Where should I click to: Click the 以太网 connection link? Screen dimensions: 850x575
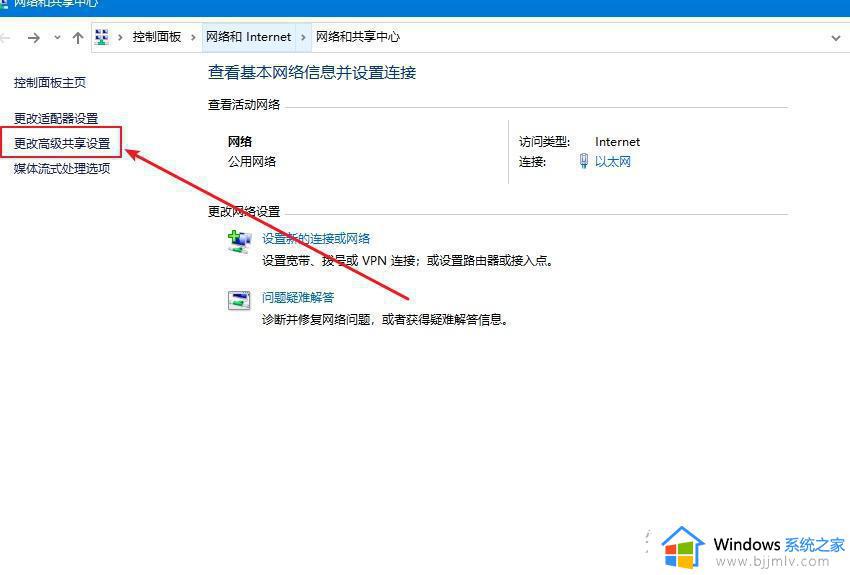[613, 161]
